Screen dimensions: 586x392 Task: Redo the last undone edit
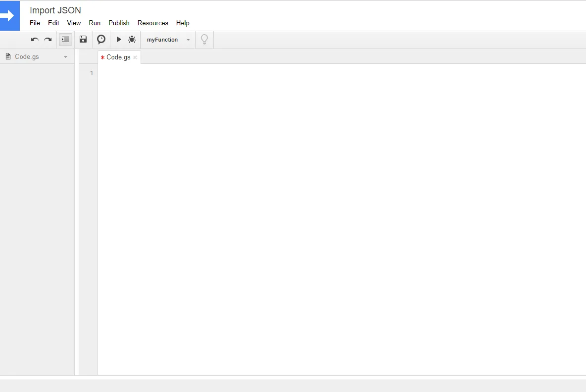(x=48, y=40)
